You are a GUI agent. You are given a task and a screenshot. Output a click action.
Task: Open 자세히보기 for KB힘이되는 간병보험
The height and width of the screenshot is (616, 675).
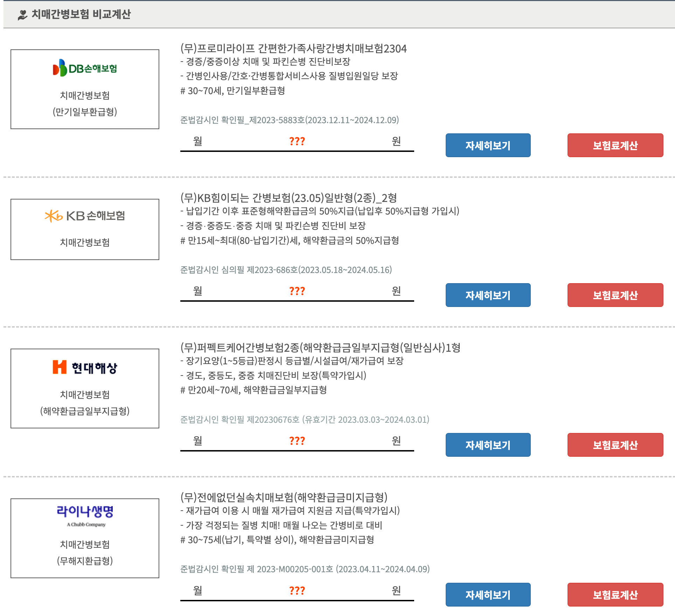(488, 295)
